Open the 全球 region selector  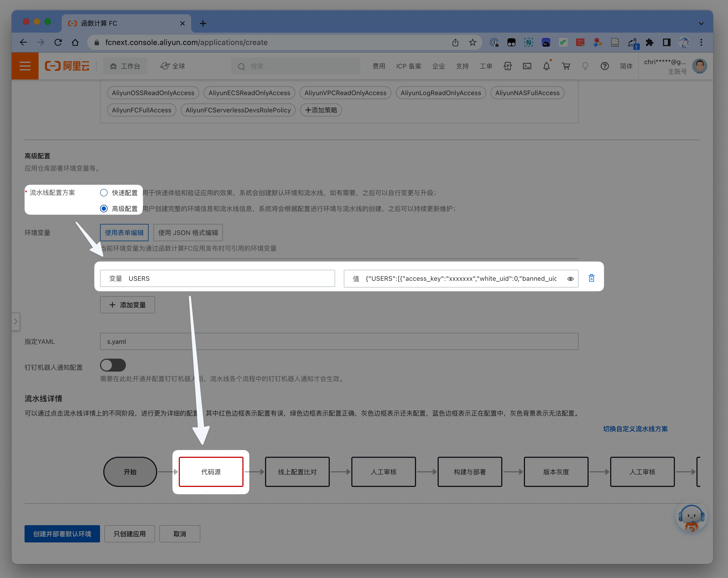tap(173, 66)
